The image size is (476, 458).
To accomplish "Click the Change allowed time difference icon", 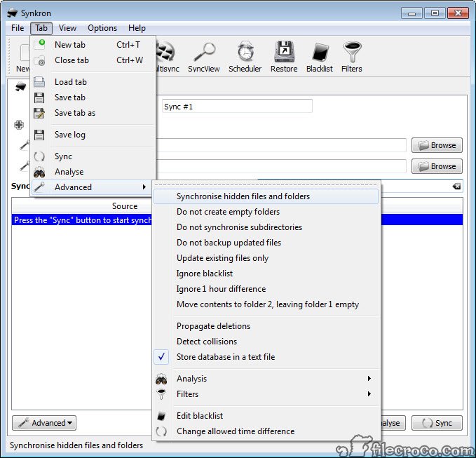I will pyautogui.click(x=161, y=431).
